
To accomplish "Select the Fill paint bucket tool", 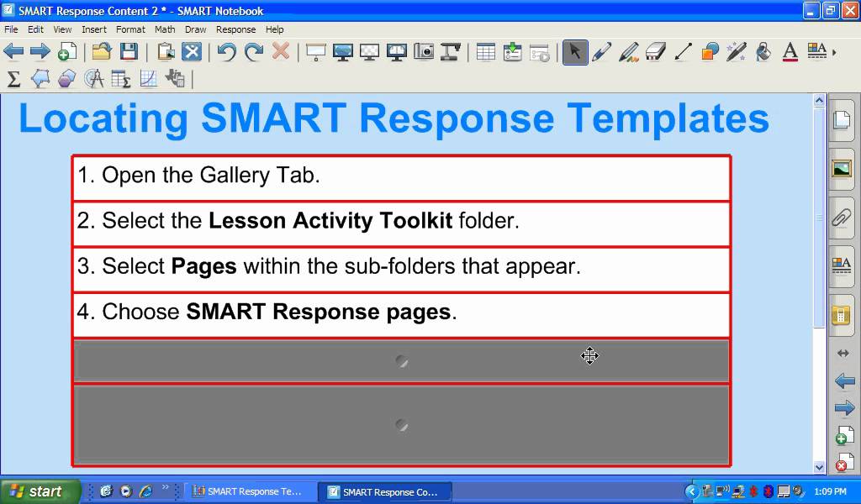I will (763, 52).
